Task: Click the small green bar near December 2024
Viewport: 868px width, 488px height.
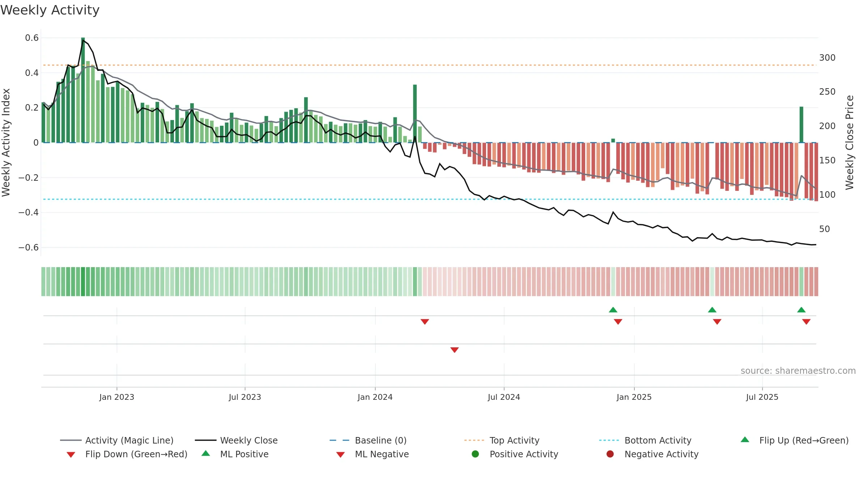Action: 613,141
